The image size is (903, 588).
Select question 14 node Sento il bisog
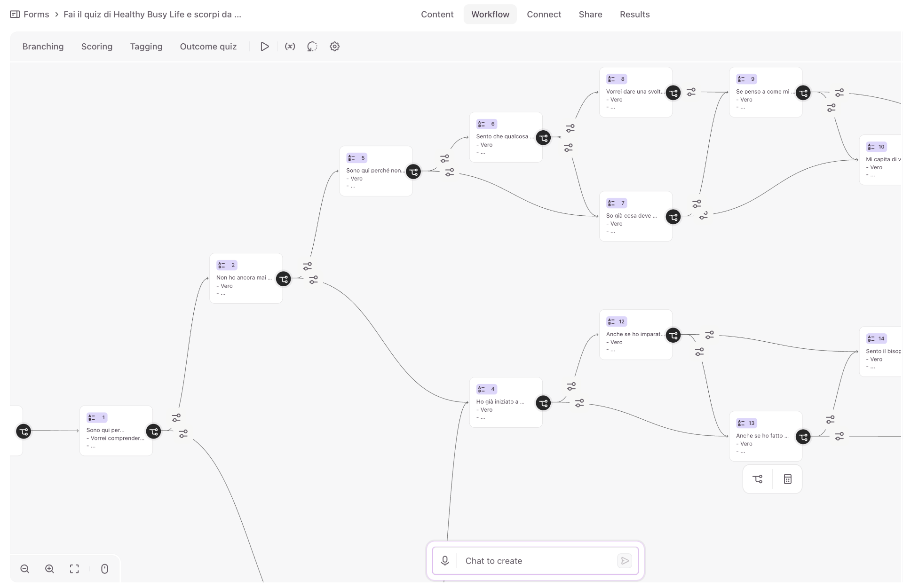[880, 352]
